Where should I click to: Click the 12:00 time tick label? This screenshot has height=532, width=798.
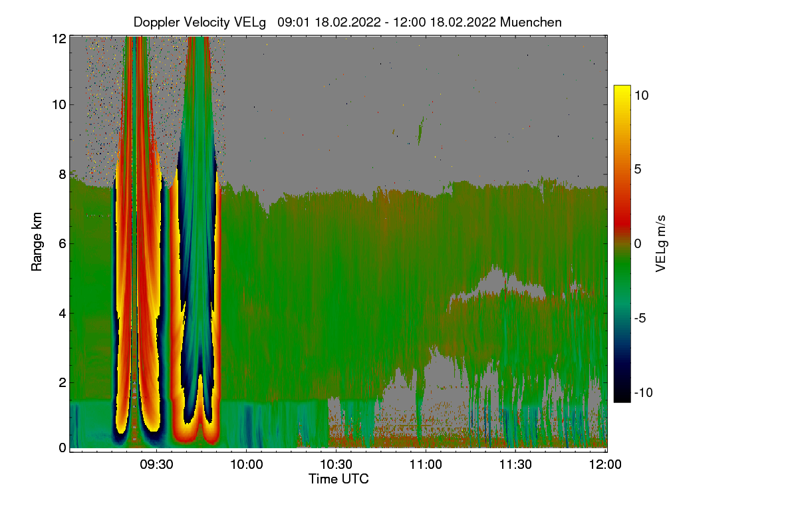pyautogui.click(x=604, y=464)
